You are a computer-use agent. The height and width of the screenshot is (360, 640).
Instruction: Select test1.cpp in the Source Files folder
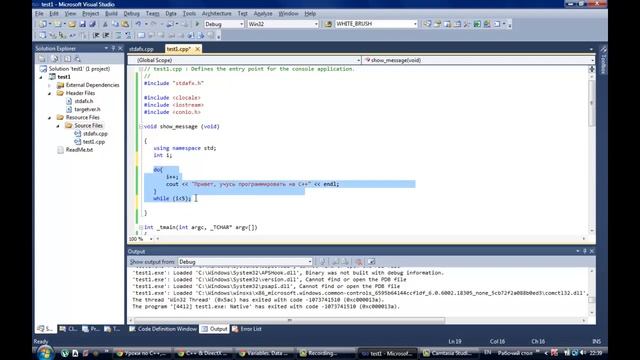[x=94, y=142]
